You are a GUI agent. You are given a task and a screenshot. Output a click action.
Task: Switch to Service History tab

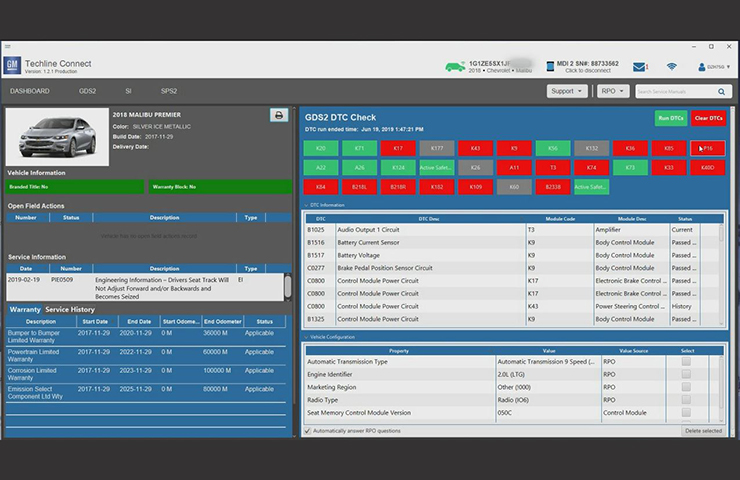point(70,310)
